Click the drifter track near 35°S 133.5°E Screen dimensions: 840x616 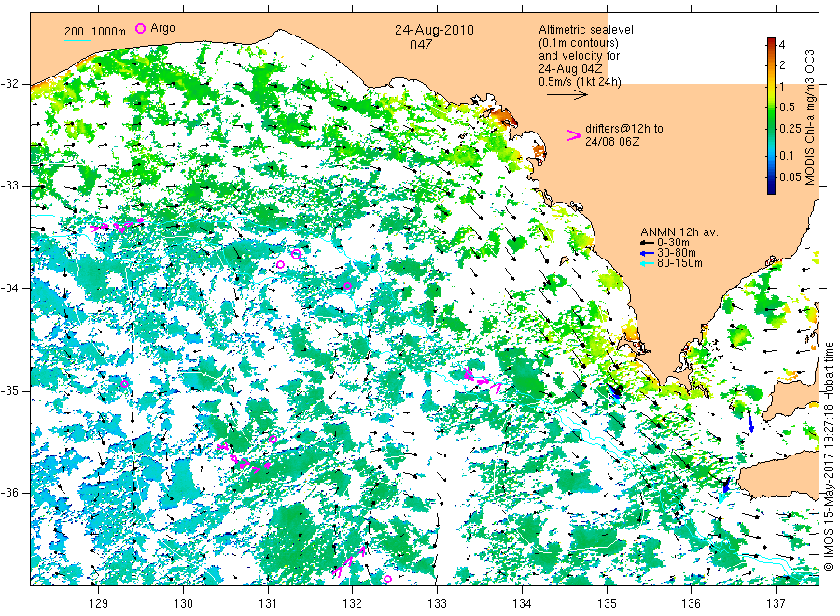coord(483,380)
